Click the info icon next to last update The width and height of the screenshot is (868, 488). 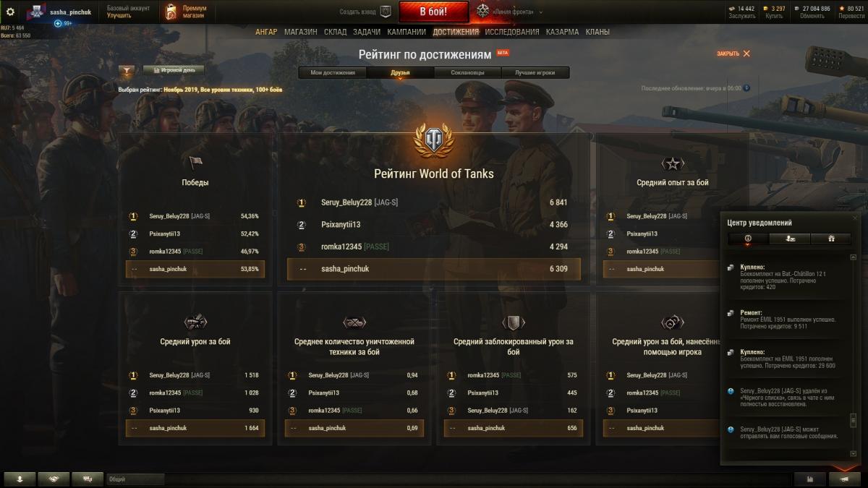(747, 88)
